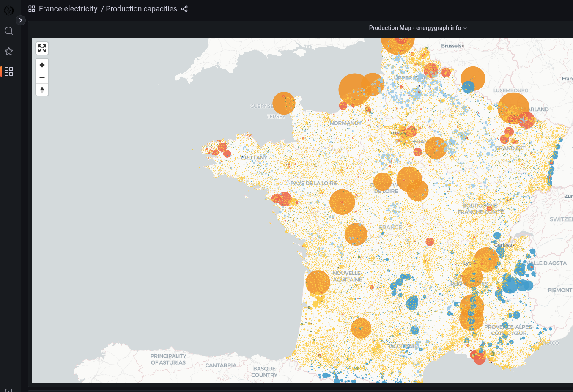Toggle the map fullscreen button
Viewport: 573px width, 392px height.
click(x=42, y=49)
